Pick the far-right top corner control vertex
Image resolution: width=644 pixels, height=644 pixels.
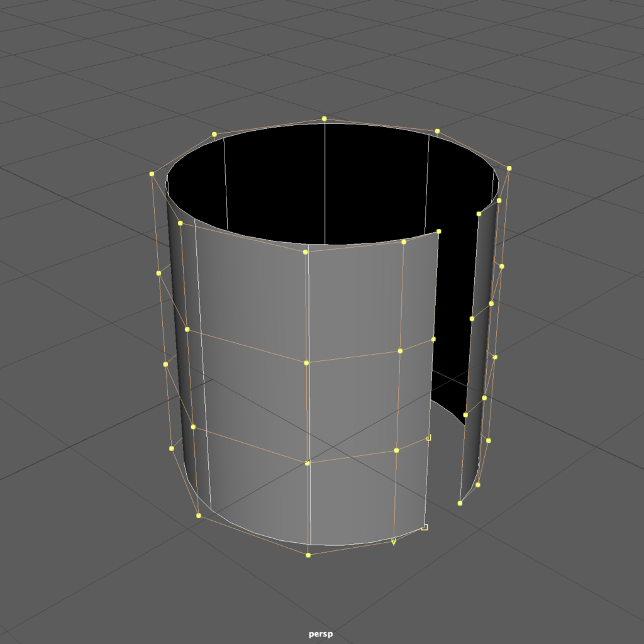[509, 169]
